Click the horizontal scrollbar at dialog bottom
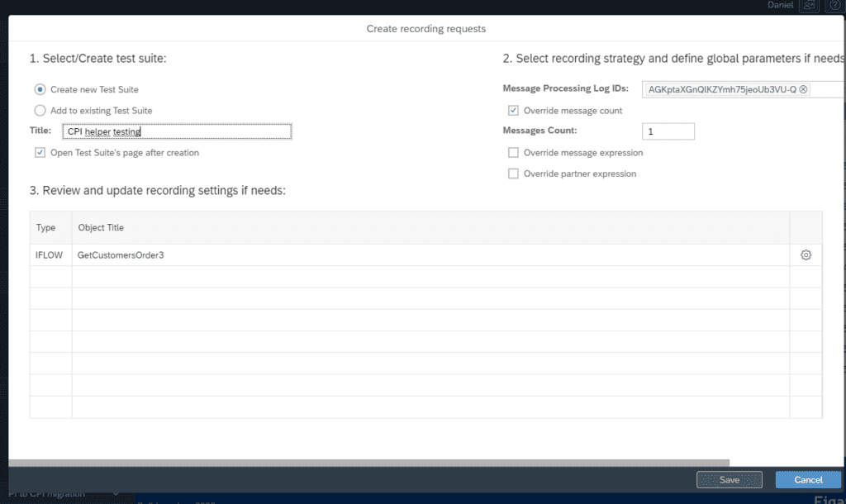Image resolution: width=846 pixels, height=504 pixels. [x=369, y=463]
